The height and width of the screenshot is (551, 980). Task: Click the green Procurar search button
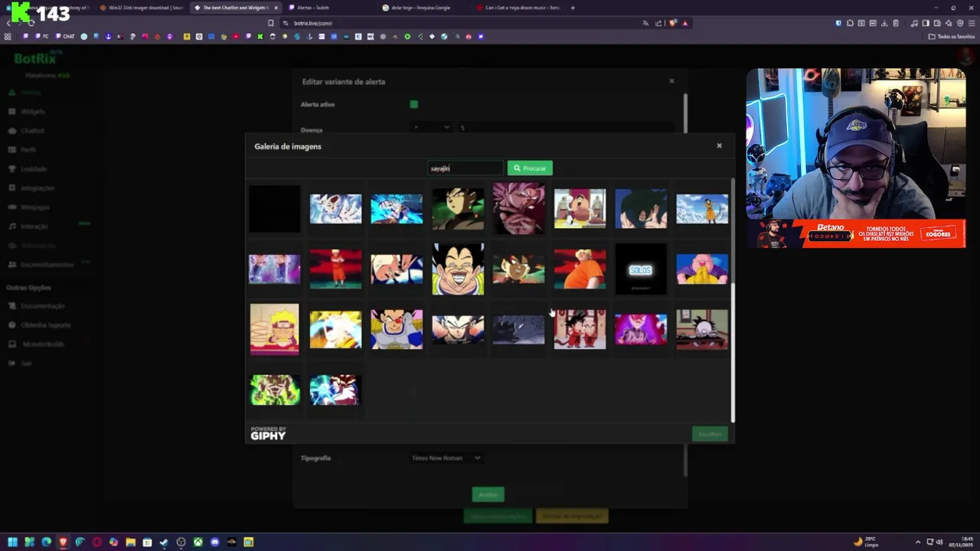[530, 168]
